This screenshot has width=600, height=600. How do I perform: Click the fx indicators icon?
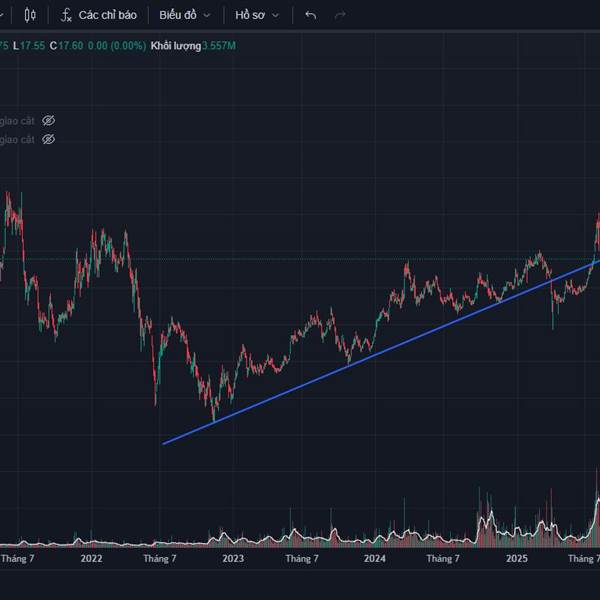pos(66,15)
